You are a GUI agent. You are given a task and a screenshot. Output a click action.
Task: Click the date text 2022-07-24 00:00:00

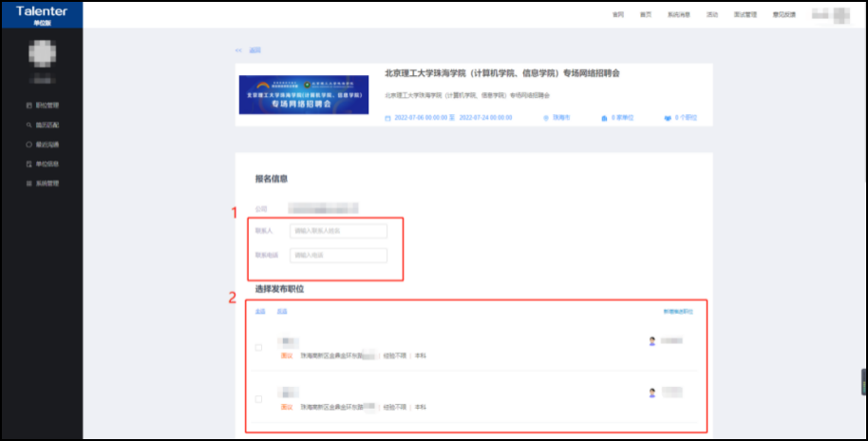coord(485,118)
